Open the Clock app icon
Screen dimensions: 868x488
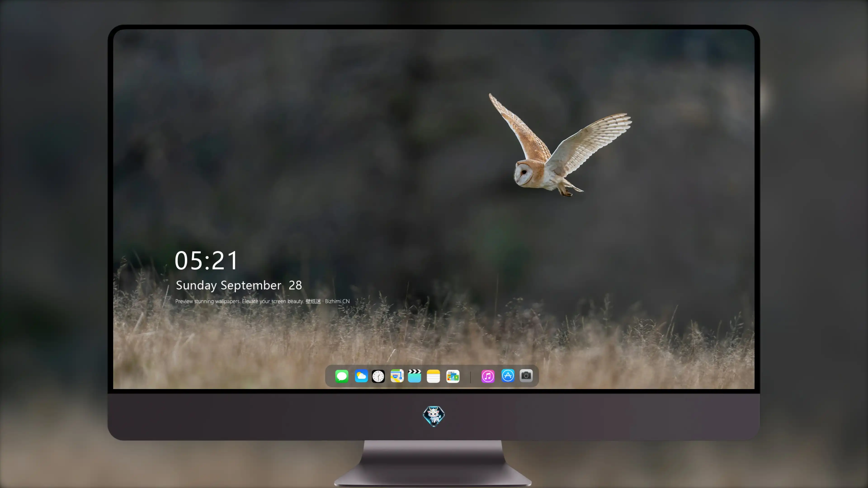click(x=378, y=376)
